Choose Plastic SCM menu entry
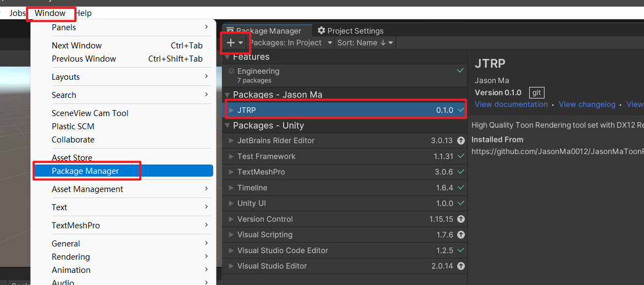644x285 pixels. pos(123,126)
